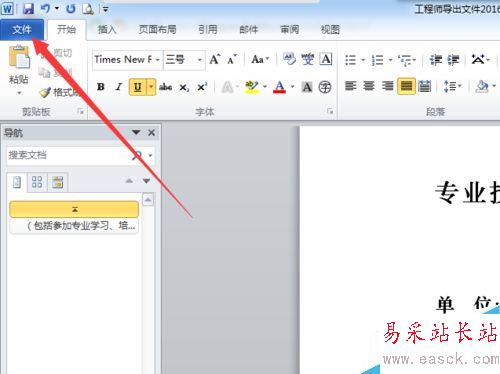Click the Line Spacing icon
Screen dimensions: 500x374
[x=451, y=86]
